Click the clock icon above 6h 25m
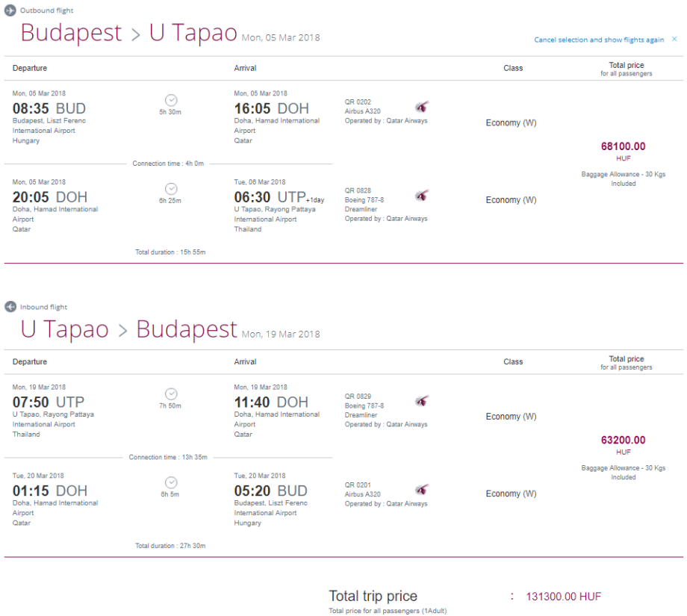This screenshot has height=616, width=687. pyautogui.click(x=171, y=189)
